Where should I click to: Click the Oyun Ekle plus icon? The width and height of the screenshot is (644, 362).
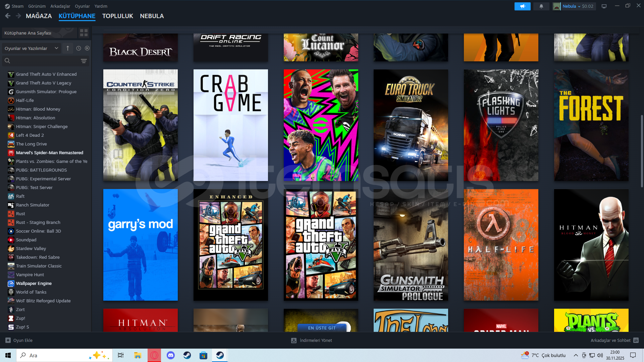(8, 340)
